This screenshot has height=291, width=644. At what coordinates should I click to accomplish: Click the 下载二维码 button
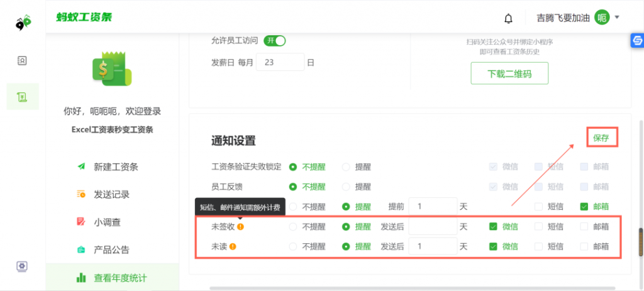[x=509, y=74]
